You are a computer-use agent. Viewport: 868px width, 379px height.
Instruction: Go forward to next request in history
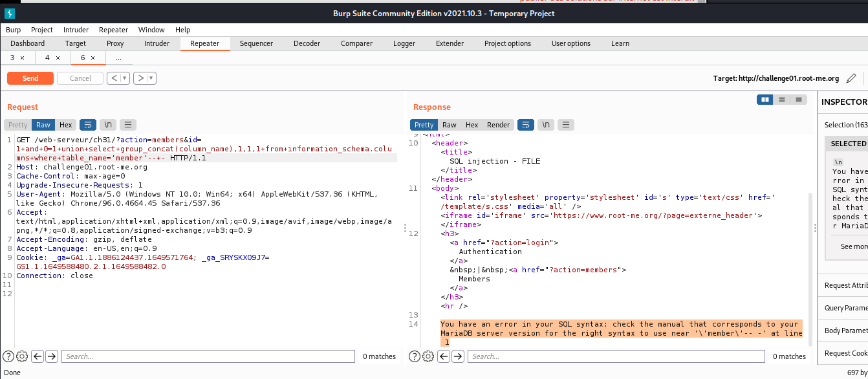[x=140, y=78]
